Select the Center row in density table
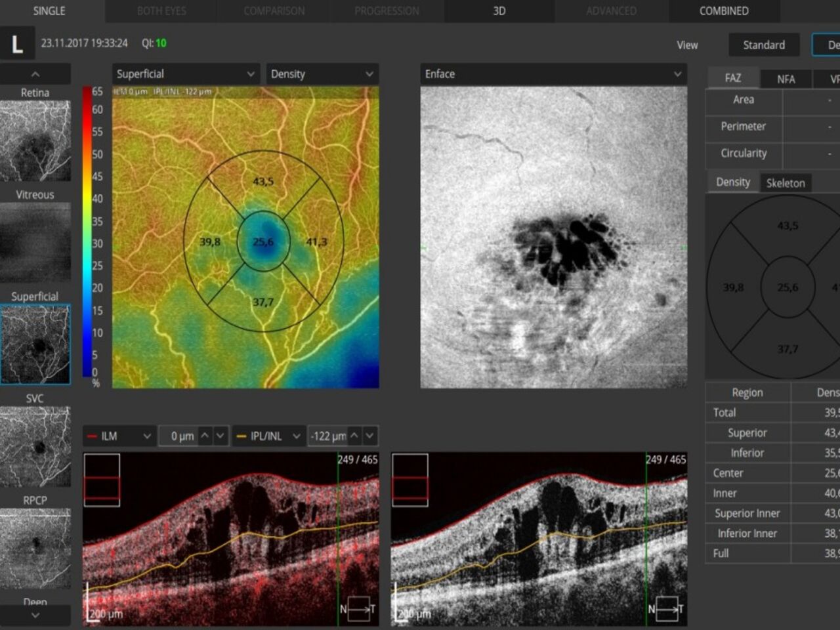The width and height of the screenshot is (840, 630). pos(772,472)
